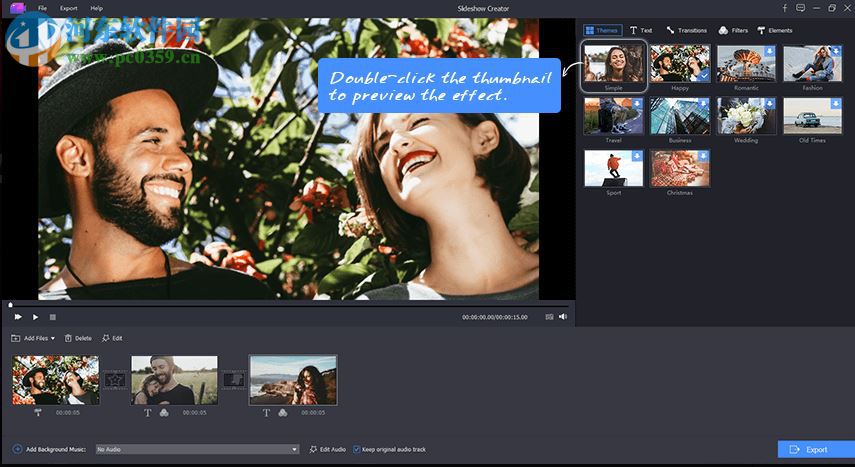Screen dimensions: 855x467
Task: Play the slideshow preview
Action: [35, 317]
